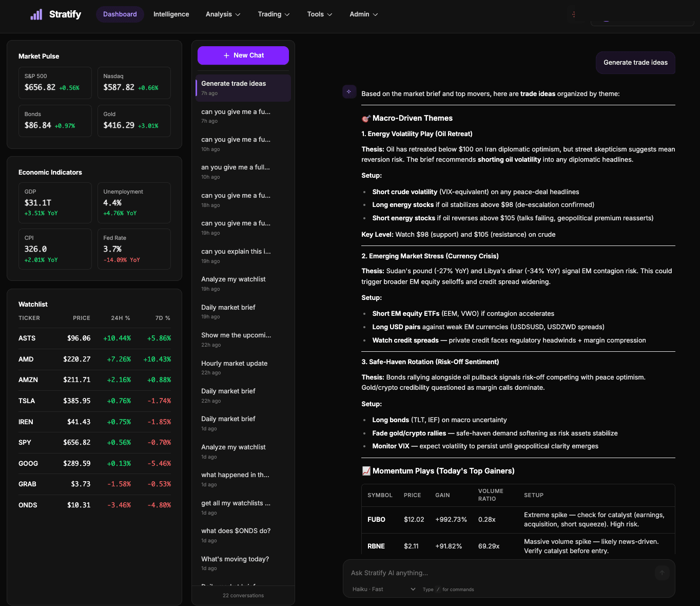The height and width of the screenshot is (606, 700).
Task: Click the Generate trade ideas button
Action: point(635,62)
